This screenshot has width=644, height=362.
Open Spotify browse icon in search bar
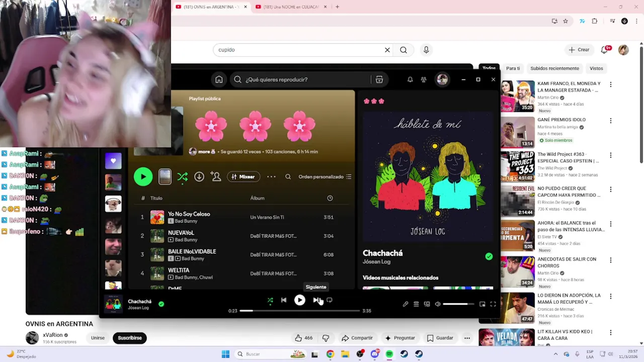(379, 79)
